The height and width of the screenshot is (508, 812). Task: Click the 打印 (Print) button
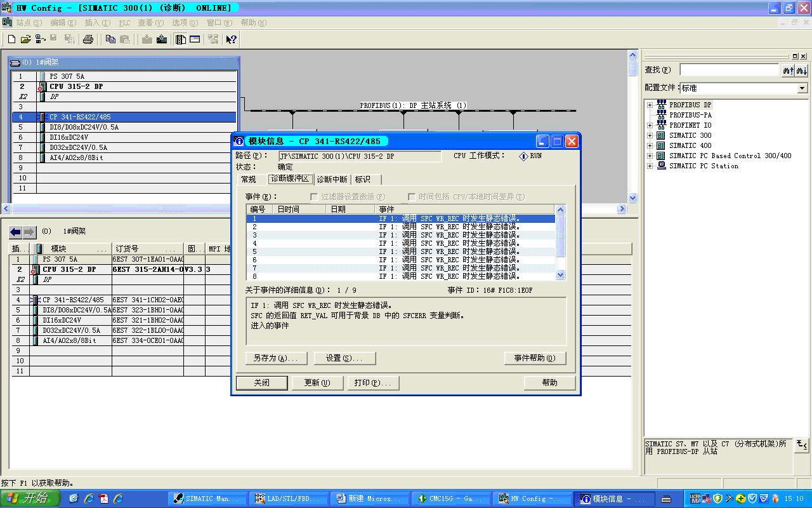(x=373, y=383)
